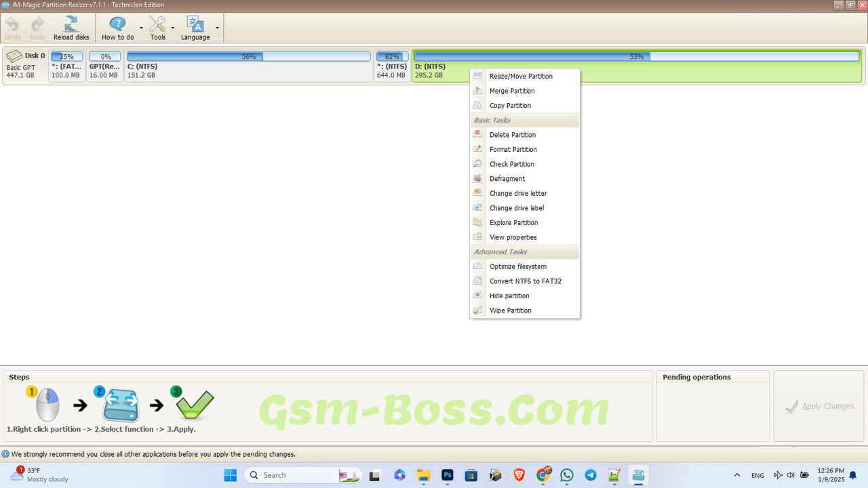Select Hide partition menu entry
Screen dimensions: 868x488
525,296
